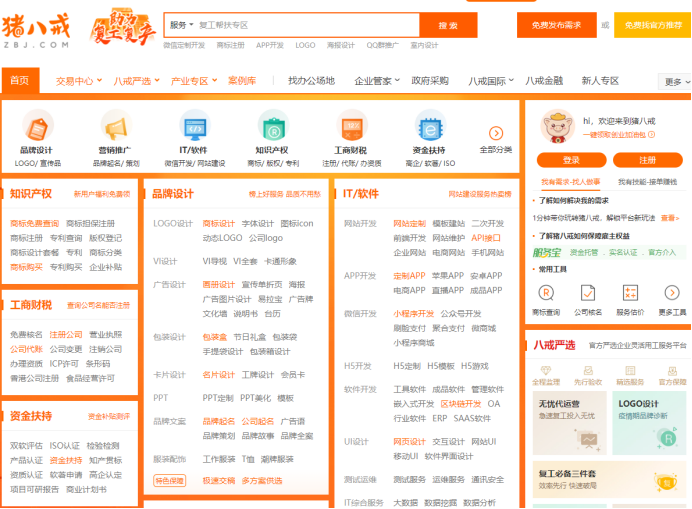Open the 营销推广 megaphone icon

coord(116,126)
